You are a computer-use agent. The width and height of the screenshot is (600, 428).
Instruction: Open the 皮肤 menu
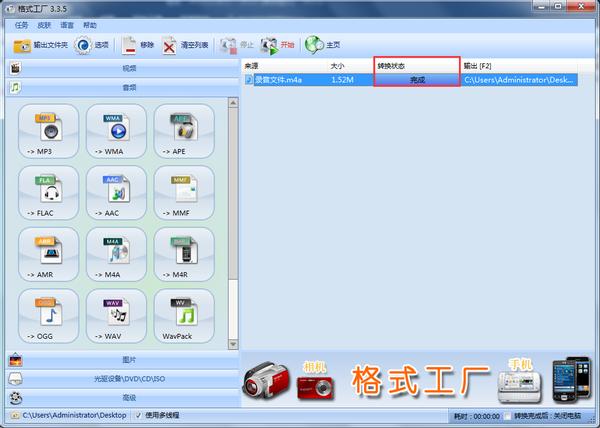[x=44, y=24]
